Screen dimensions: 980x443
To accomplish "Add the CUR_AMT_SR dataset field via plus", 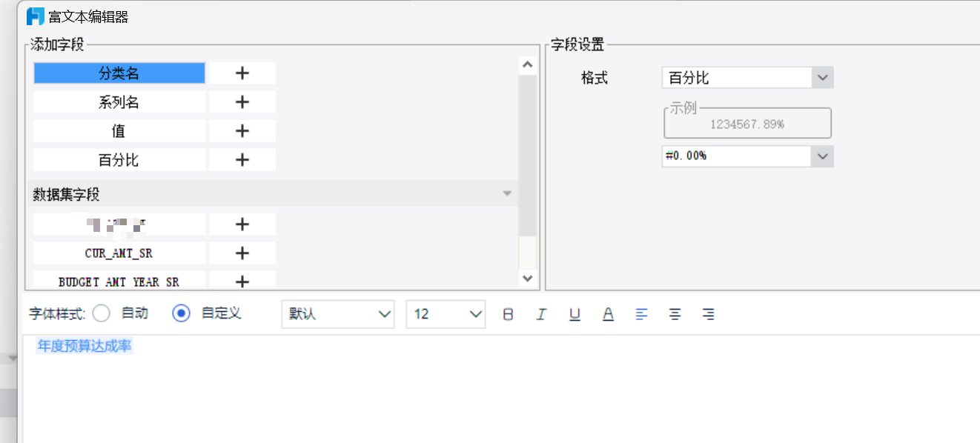I will coord(242,253).
